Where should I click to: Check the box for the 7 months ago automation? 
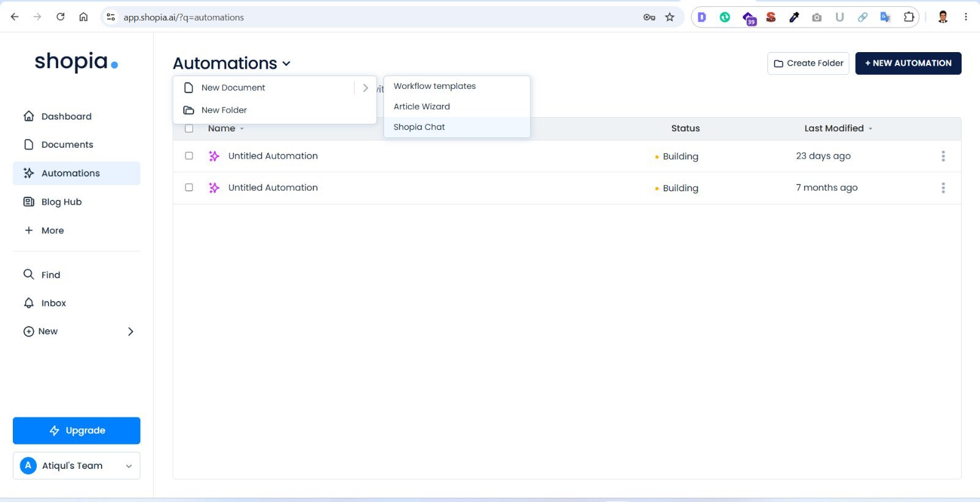coord(189,188)
